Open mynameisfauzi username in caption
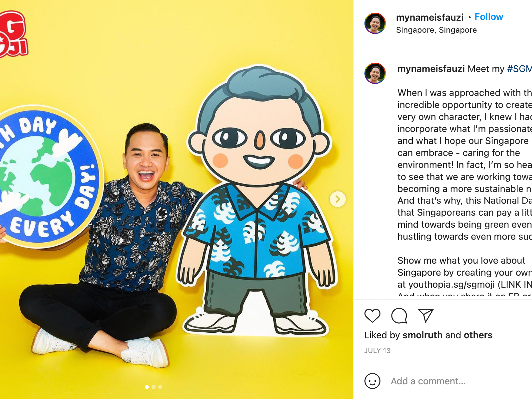The height and width of the screenshot is (399, 532). point(431,69)
